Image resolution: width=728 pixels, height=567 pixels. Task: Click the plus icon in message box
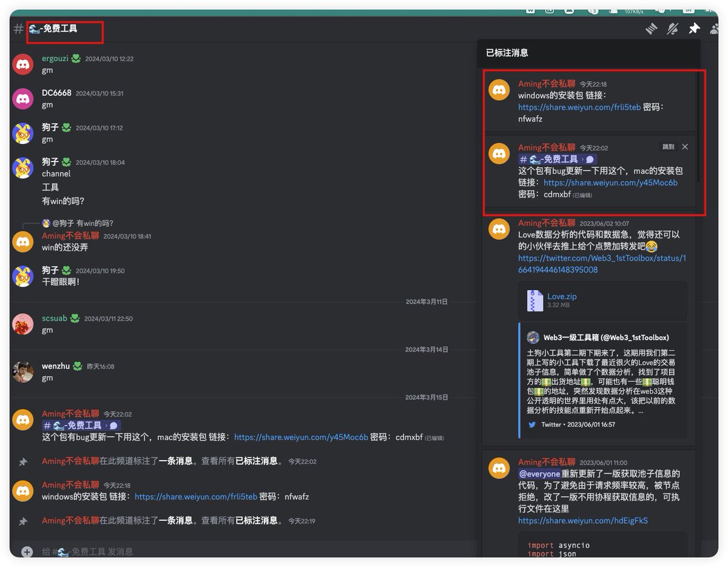pos(27,552)
